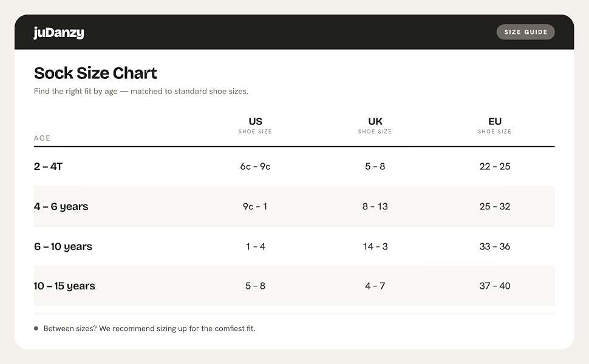Click the US shoe size column header
This screenshot has width=589, height=364.
click(255, 126)
